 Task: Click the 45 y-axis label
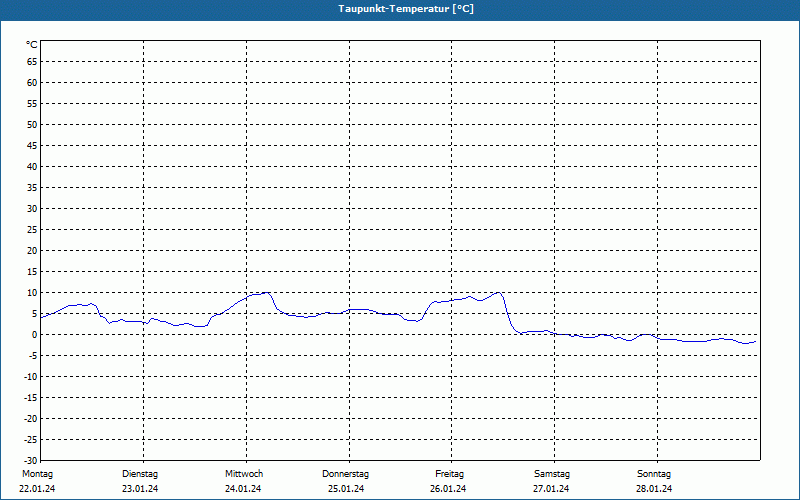[x=32, y=145]
